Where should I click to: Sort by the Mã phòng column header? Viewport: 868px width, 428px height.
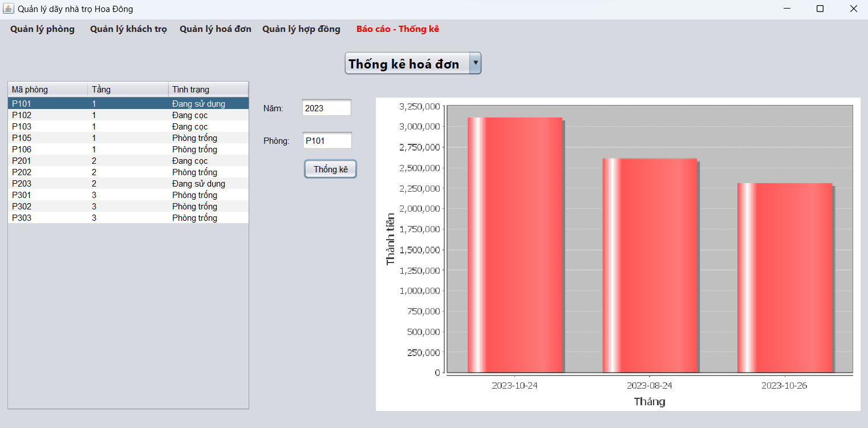48,90
